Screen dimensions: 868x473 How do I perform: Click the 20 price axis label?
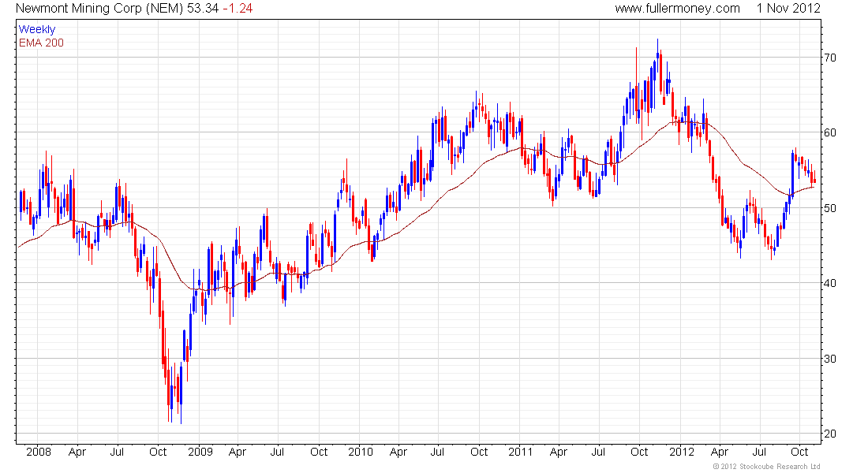pos(830,434)
